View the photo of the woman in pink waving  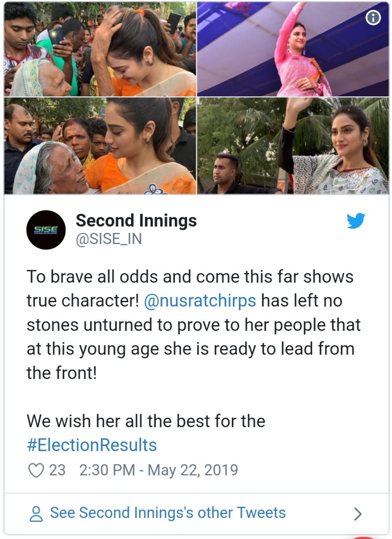tap(293, 49)
